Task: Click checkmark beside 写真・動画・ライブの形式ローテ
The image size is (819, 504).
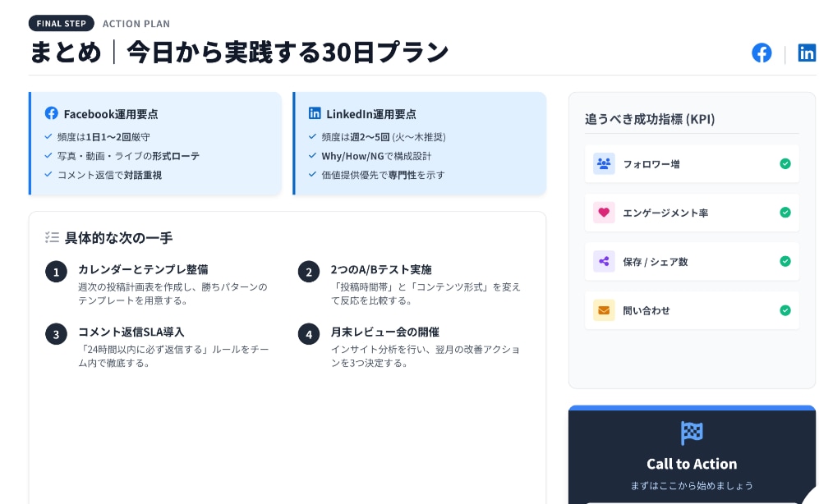Action: pos(48,155)
